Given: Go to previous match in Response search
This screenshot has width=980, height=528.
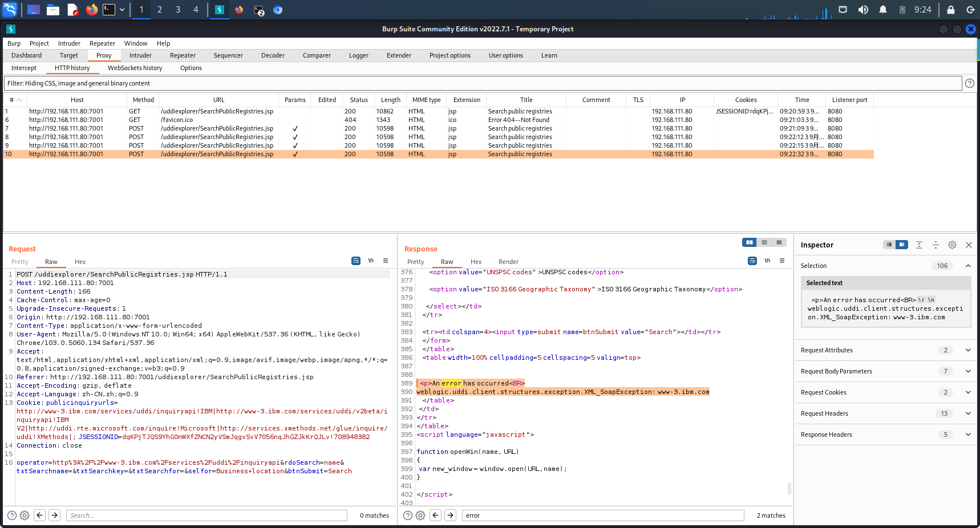Looking at the screenshot, I should (436, 515).
